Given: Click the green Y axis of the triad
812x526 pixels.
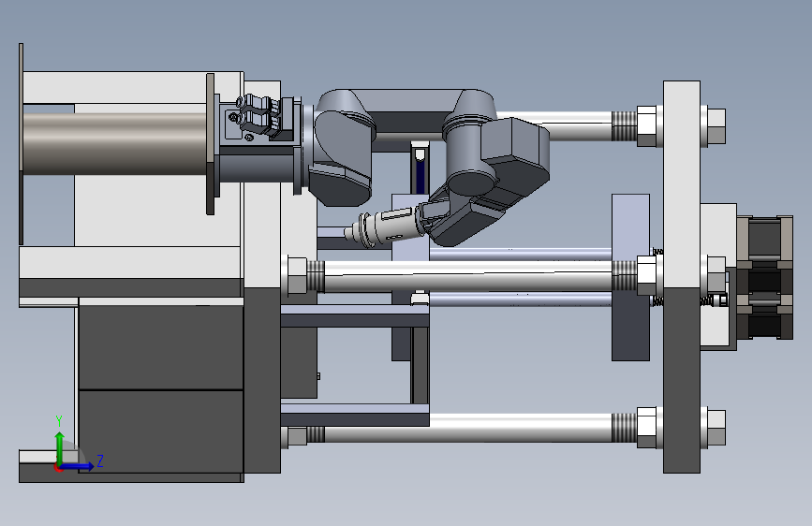Looking at the screenshot, I should tap(59, 447).
